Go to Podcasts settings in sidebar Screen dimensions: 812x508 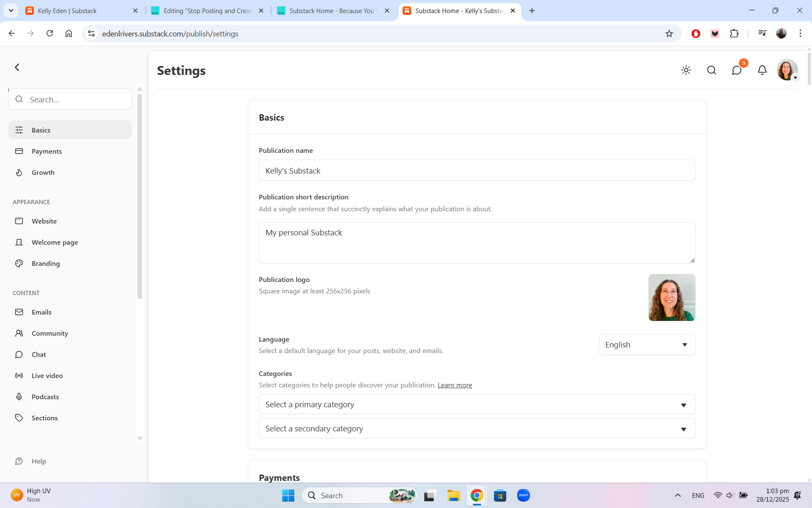pos(45,397)
